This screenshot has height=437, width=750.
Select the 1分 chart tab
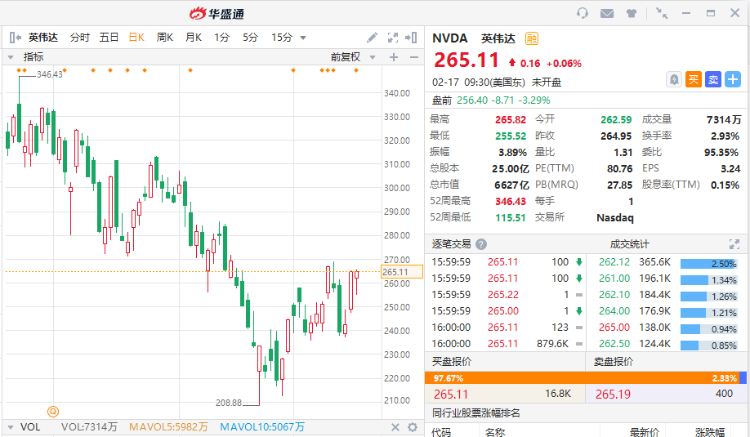click(x=222, y=37)
